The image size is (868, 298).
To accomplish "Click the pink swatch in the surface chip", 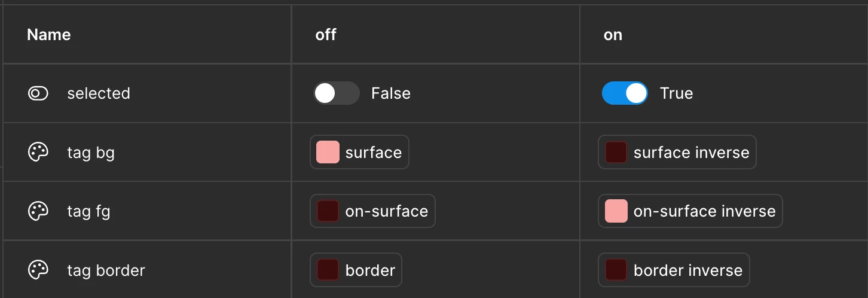I will pos(328,152).
